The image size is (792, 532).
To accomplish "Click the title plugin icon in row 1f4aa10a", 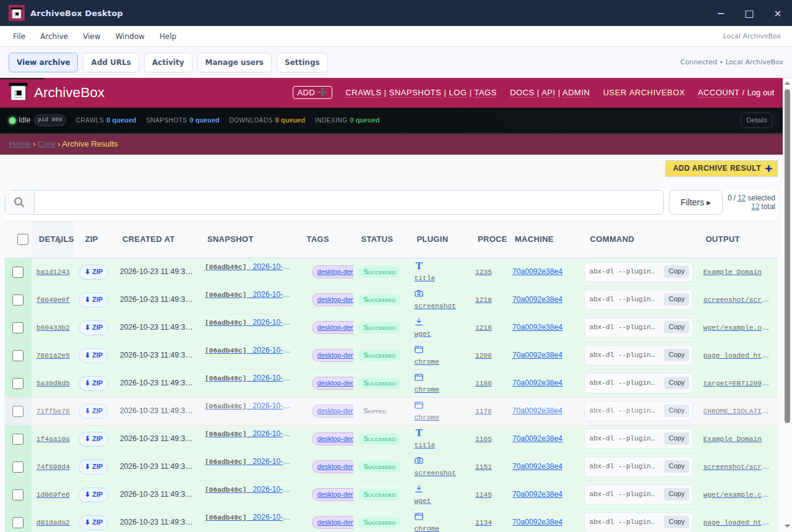I will pyautogui.click(x=419, y=433).
